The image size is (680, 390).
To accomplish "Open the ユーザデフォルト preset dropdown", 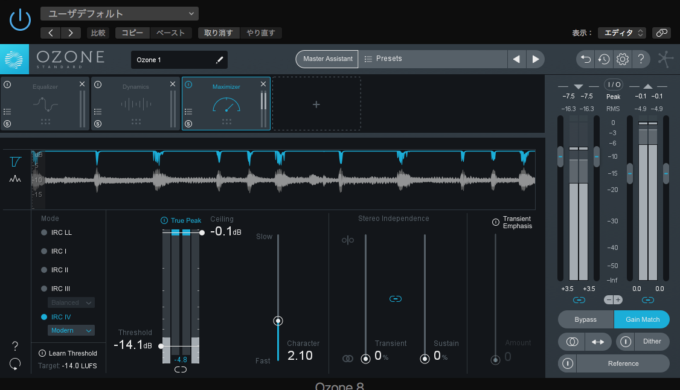I will point(120,14).
